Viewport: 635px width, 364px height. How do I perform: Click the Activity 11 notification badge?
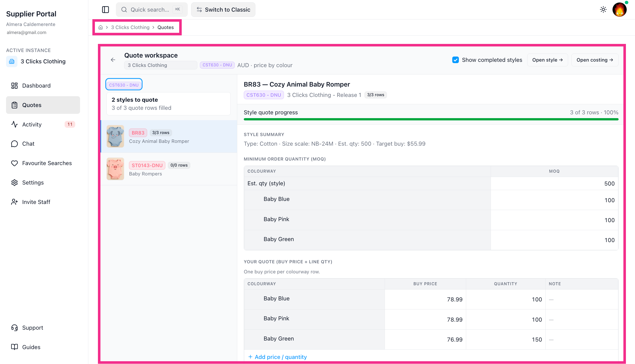pos(70,124)
